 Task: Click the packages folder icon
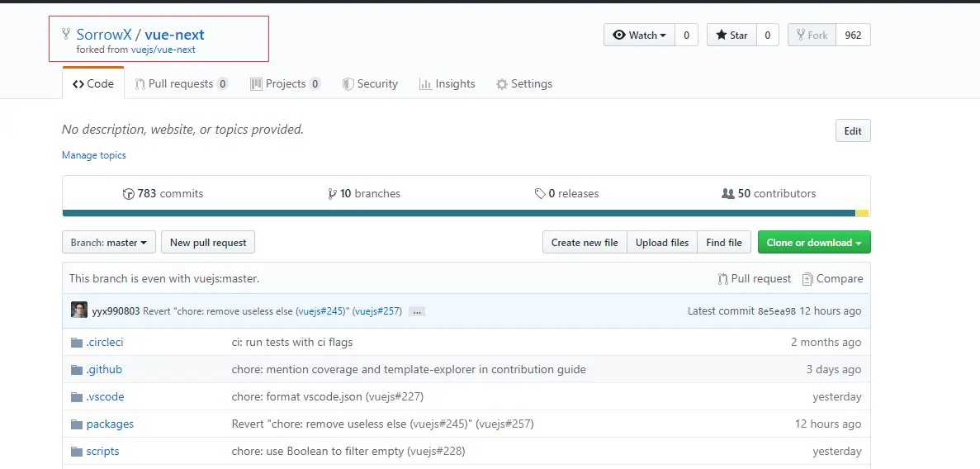click(77, 424)
